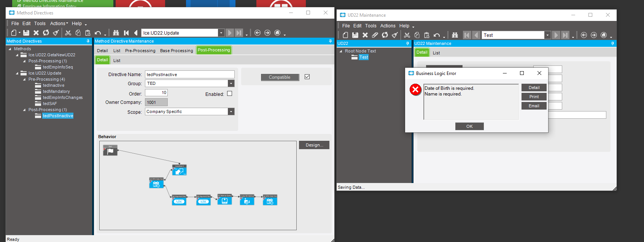The height and width of the screenshot is (242, 644).
Task: Open the Group dropdown showing TED
Action: point(231,83)
